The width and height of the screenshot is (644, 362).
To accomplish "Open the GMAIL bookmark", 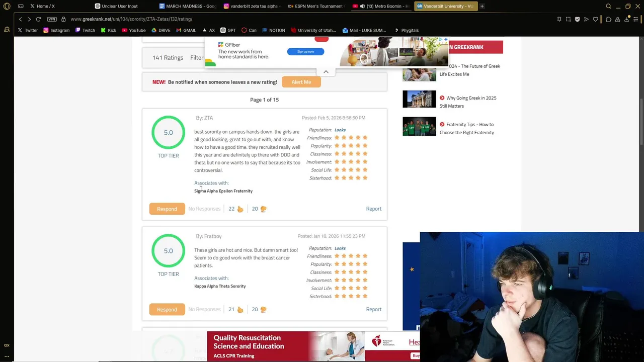I will point(186,30).
